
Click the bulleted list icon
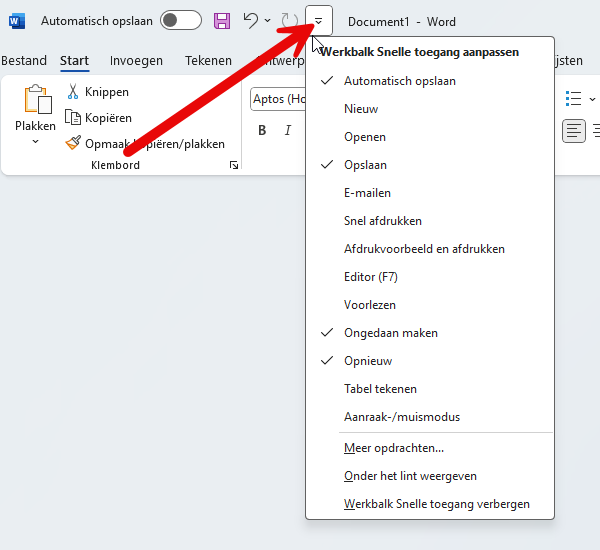point(574,98)
